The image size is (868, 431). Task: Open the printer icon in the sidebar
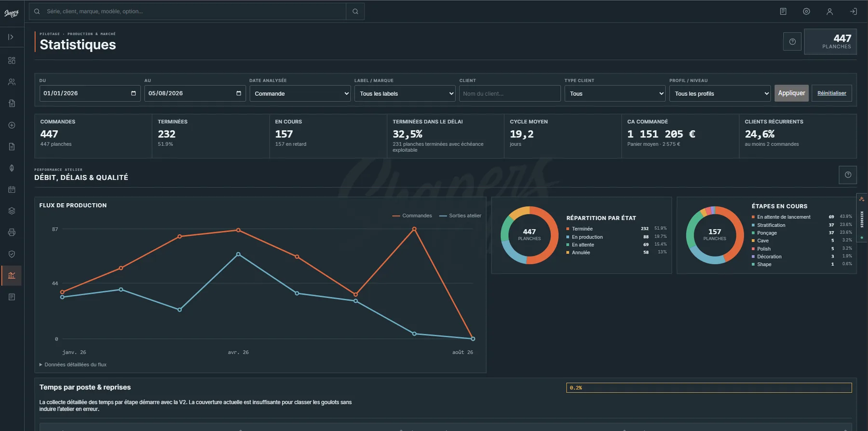[x=12, y=232]
